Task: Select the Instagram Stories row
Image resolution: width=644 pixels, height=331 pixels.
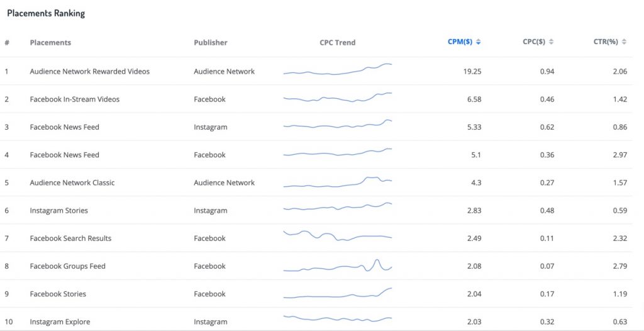Action: 316,210
